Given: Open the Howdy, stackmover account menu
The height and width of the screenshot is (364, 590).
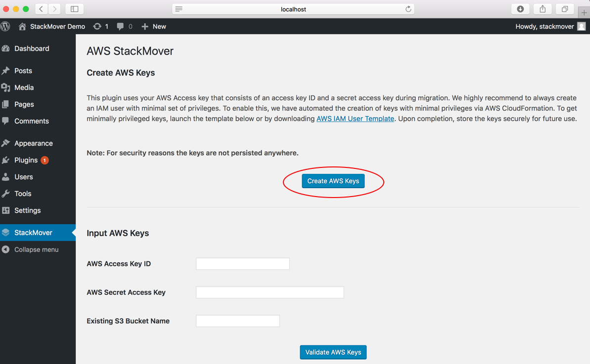Looking at the screenshot, I should click(x=550, y=26).
